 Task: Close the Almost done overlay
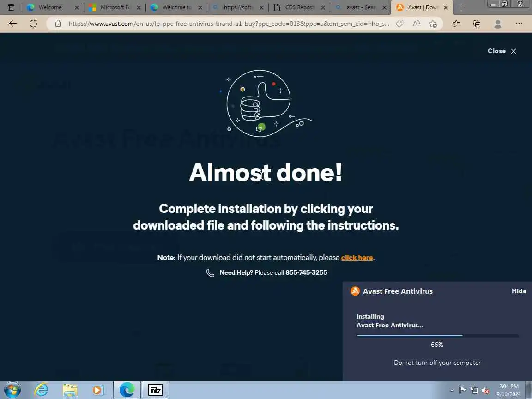[x=502, y=51]
